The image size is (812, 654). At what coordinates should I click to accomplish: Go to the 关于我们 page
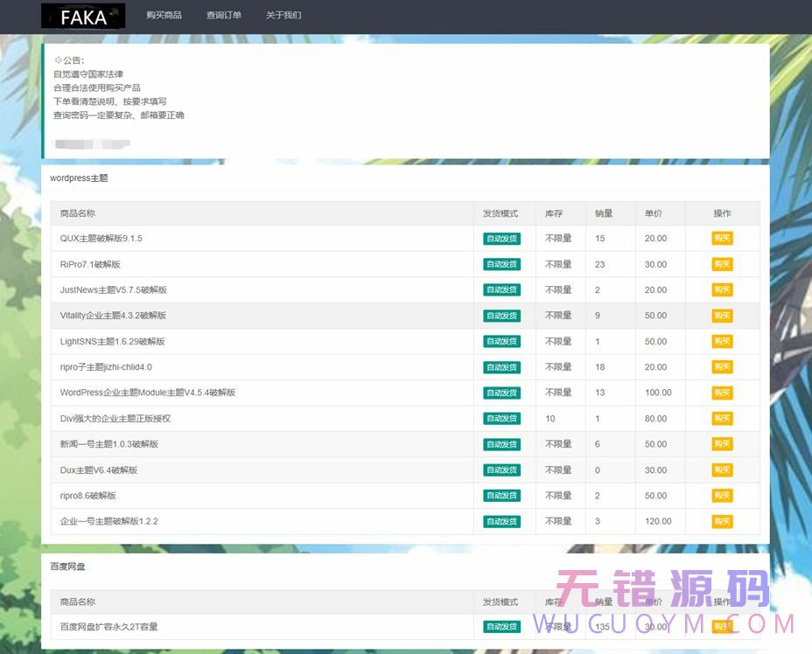pos(283,16)
